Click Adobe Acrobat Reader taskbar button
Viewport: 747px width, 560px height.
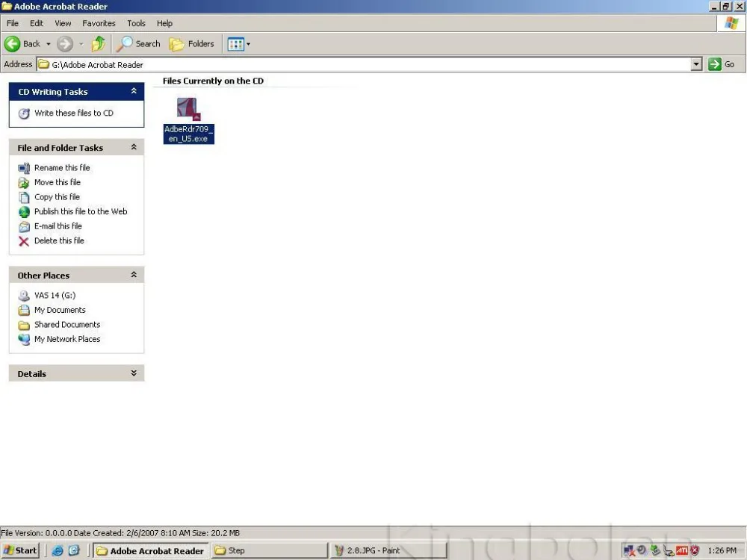click(151, 551)
